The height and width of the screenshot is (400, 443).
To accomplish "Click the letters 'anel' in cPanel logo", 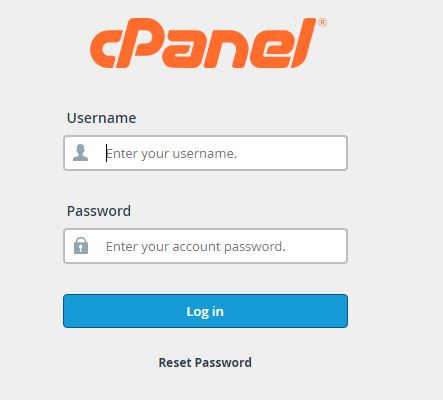I will click(x=239, y=43).
